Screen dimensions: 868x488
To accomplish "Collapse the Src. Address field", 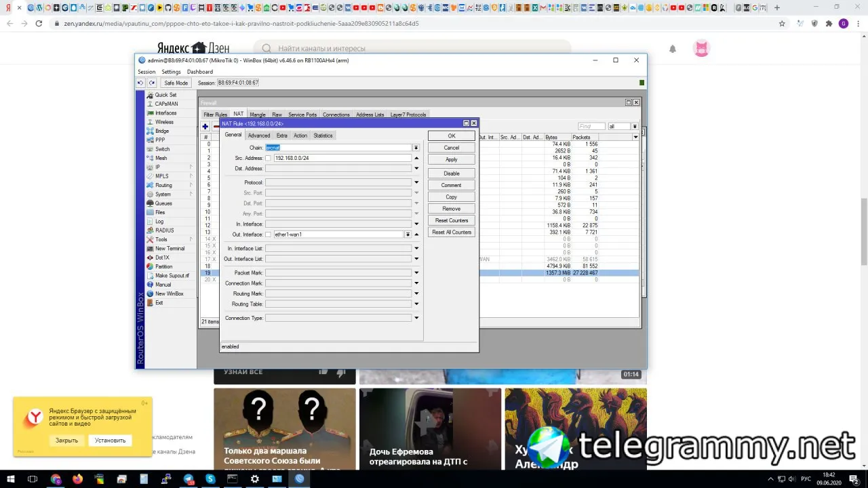I will pyautogui.click(x=416, y=158).
